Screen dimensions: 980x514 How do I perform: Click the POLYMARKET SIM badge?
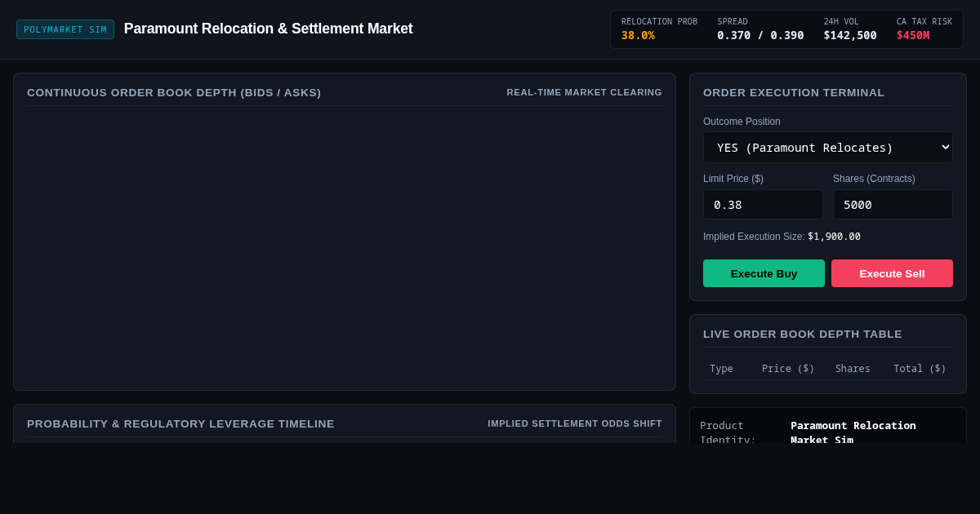(x=65, y=29)
